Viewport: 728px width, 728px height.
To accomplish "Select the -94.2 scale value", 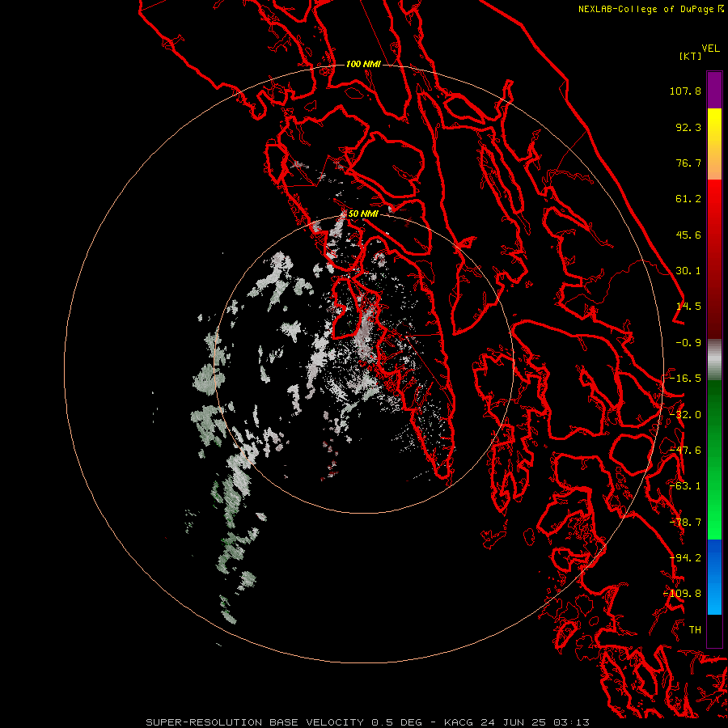I will tap(685, 558).
